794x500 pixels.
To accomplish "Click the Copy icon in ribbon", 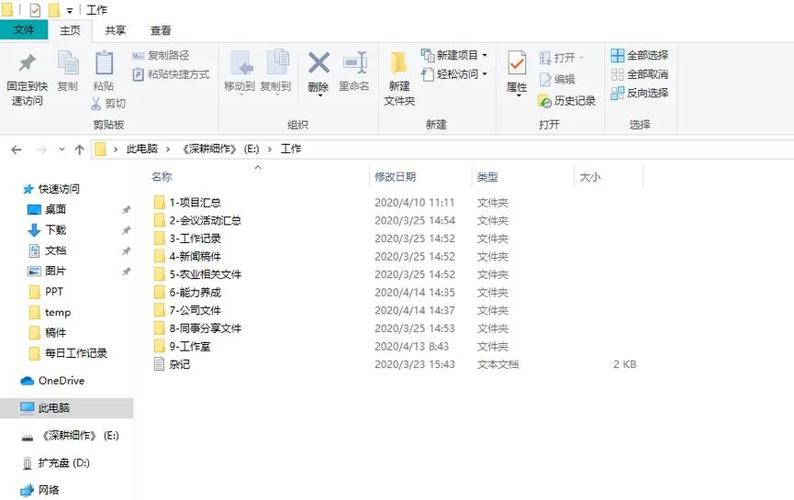I will click(x=67, y=64).
